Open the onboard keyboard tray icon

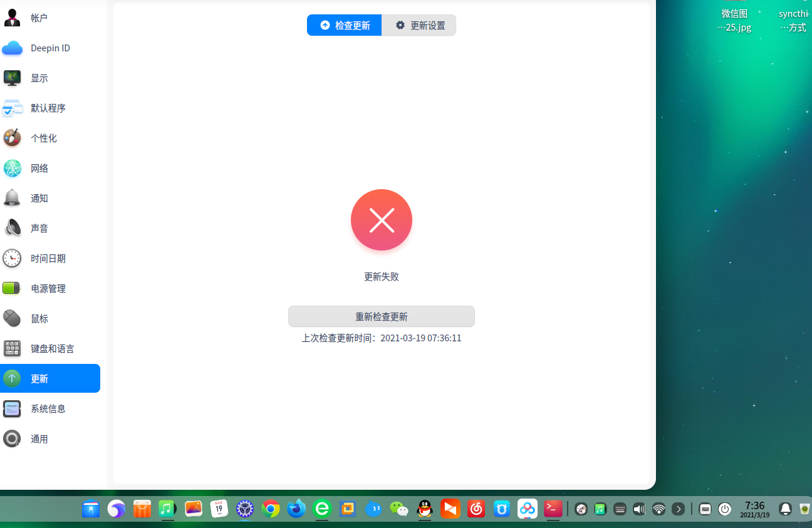[x=705, y=509]
